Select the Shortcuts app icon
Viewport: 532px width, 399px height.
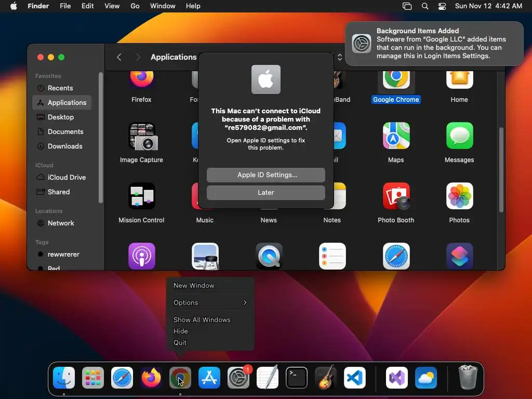pos(459,256)
